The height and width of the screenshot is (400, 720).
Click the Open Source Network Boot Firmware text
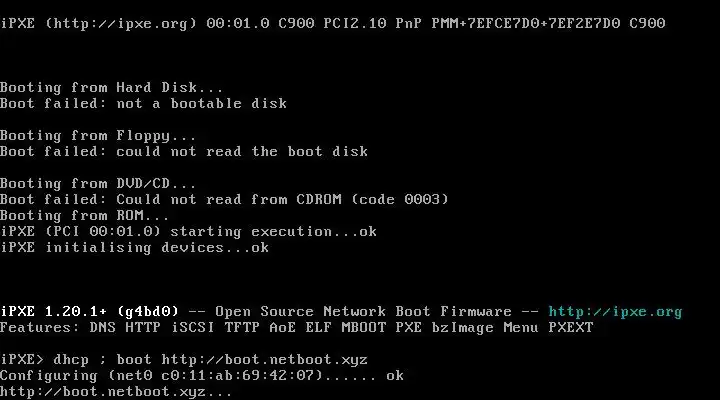363,312
